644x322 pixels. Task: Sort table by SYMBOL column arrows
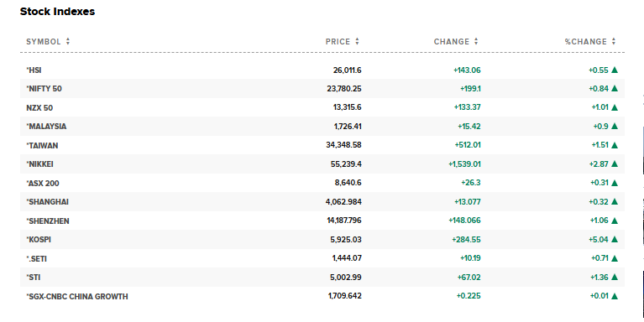[x=68, y=41]
